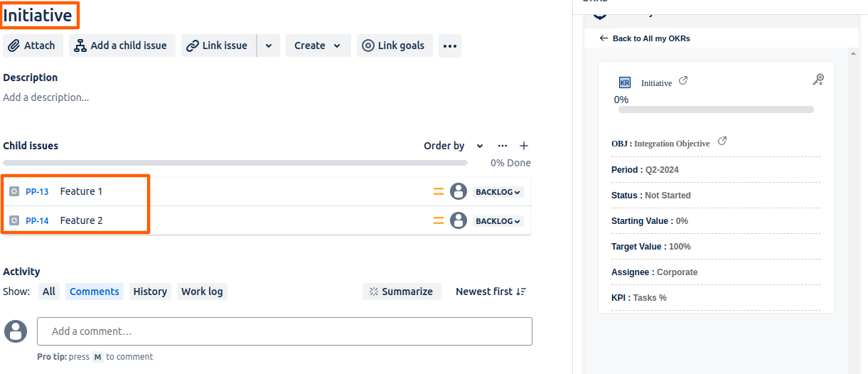Screen dimensions: 868x374
Task: Click the assignee avatar for Feature 2
Action: pyautogui.click(x=459, y=220)
